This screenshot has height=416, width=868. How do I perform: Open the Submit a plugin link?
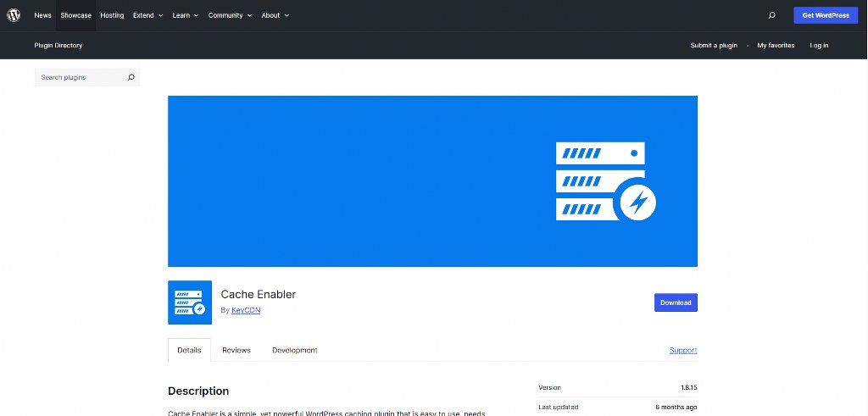[x=714, y=46]
